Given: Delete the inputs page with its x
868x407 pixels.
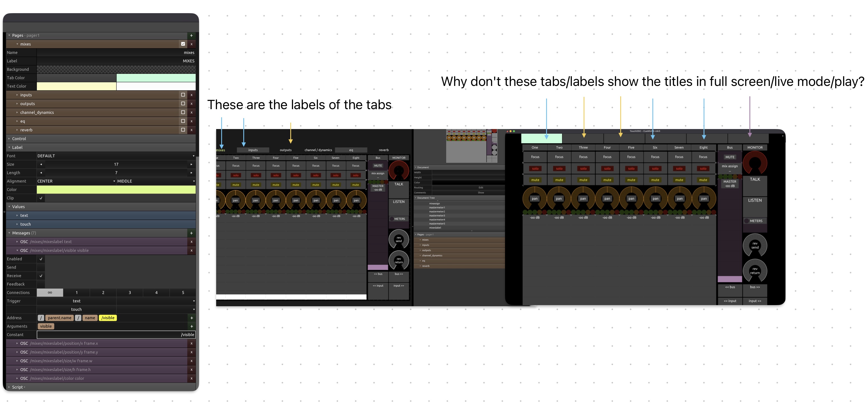Looking at the screenshot, I should click(191, 95).
